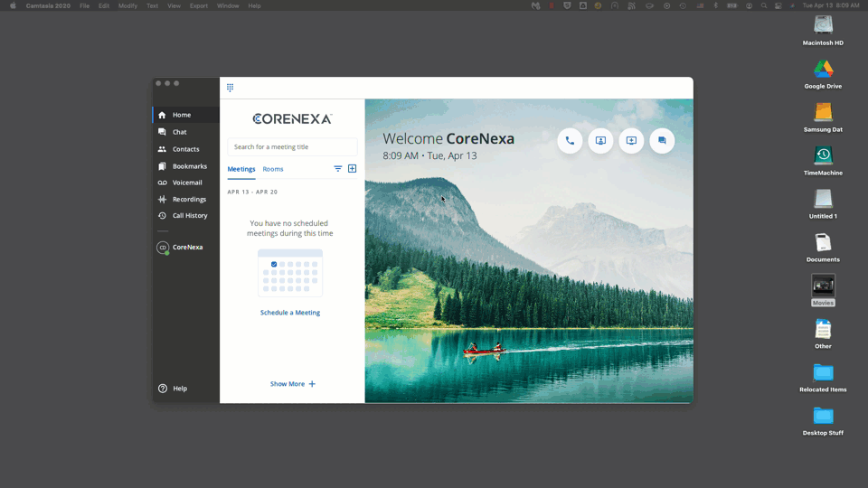This screenshot has height=488, width=868.
Task: Focus the Search for a meeting title field
Action: [x=292, y=146]
